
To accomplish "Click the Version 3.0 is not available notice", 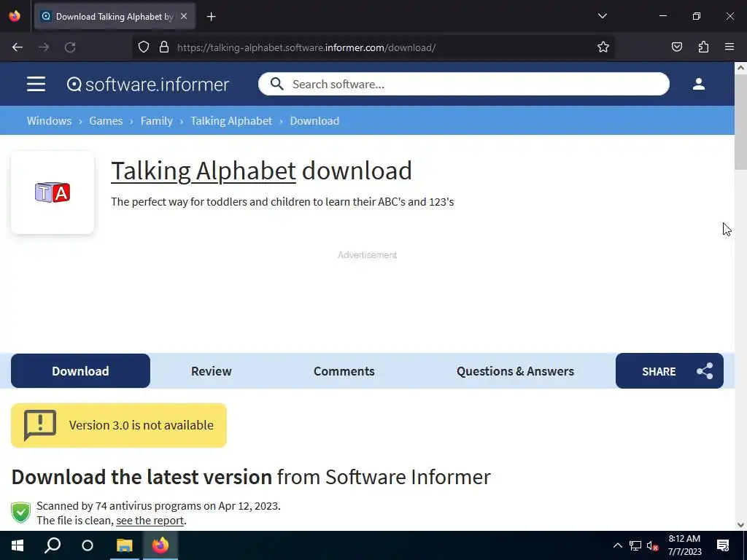I will [119, 425].
